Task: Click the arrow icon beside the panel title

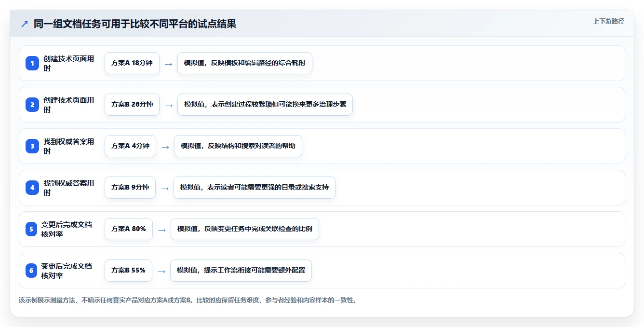Action: coord(25,24)
